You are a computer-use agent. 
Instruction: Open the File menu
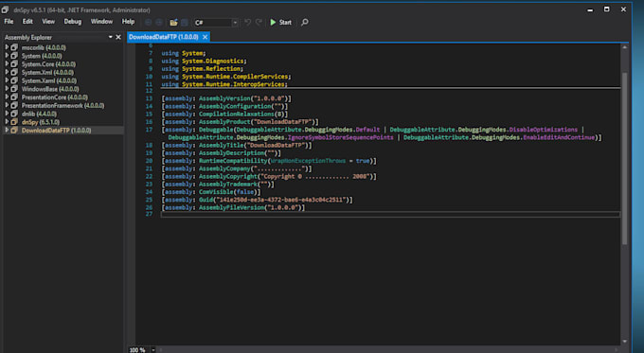coord(9,22)
